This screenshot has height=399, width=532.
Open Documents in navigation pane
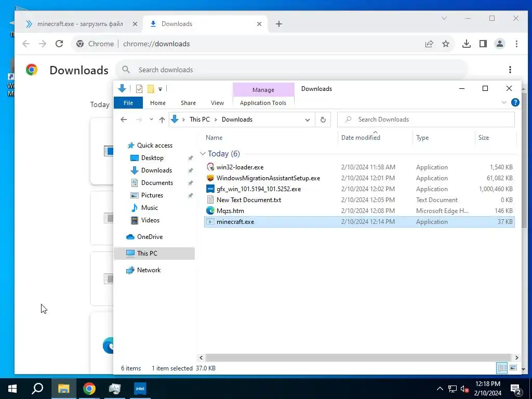pyautogui.click(x=157, y=183)
